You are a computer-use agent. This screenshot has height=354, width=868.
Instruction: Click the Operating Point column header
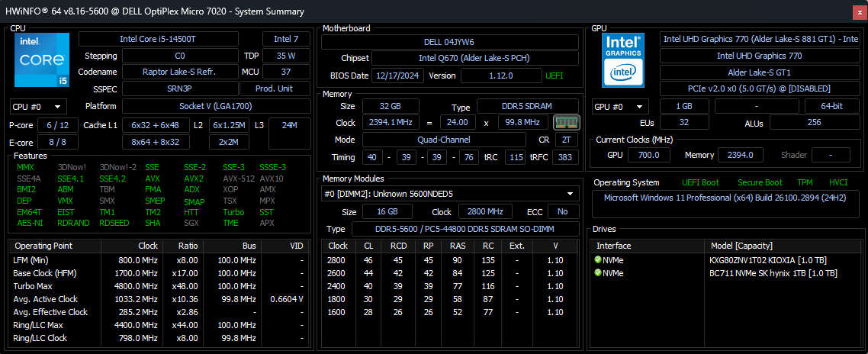point(44,246)
